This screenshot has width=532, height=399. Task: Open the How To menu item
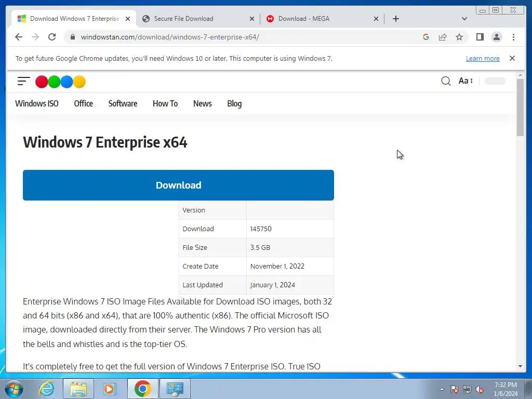[x=165, y=103]
